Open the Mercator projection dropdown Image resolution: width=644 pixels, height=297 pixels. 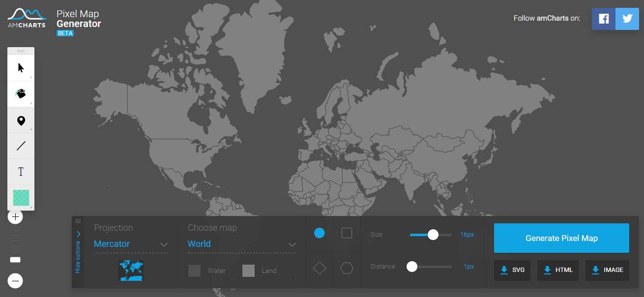coord(131,244)
